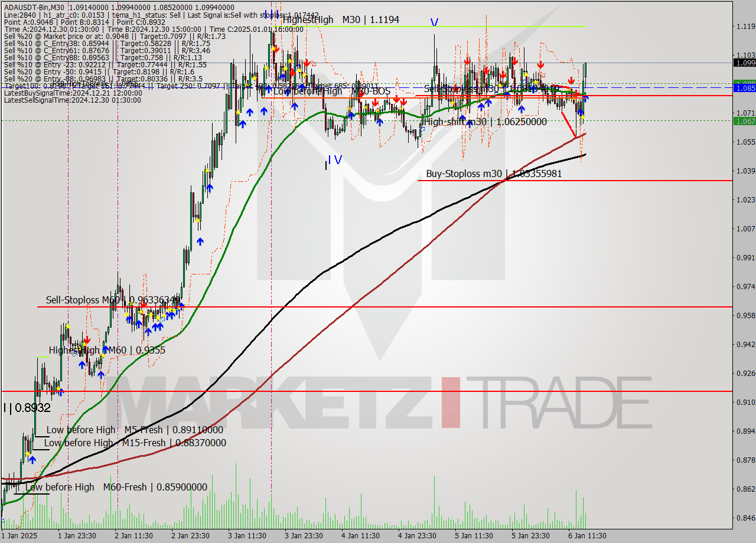Click the '3 Jan 11:30' time axis label
Screen dimensions: 756x543
[x=247, y=536]
